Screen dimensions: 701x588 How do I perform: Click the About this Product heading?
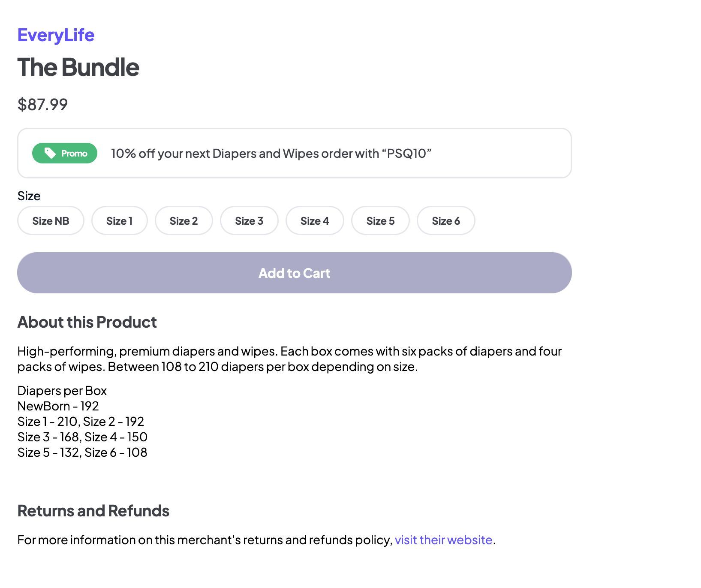coord(87,322)
